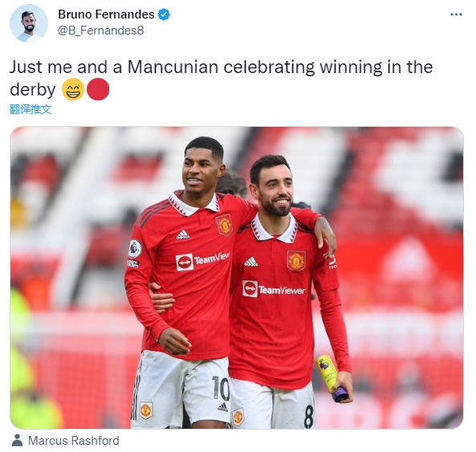Image resolution: width=476 pixels, height=452 pixels.
Task: Open Bruno Fernandes profile avatar
Action: [29, 23]
